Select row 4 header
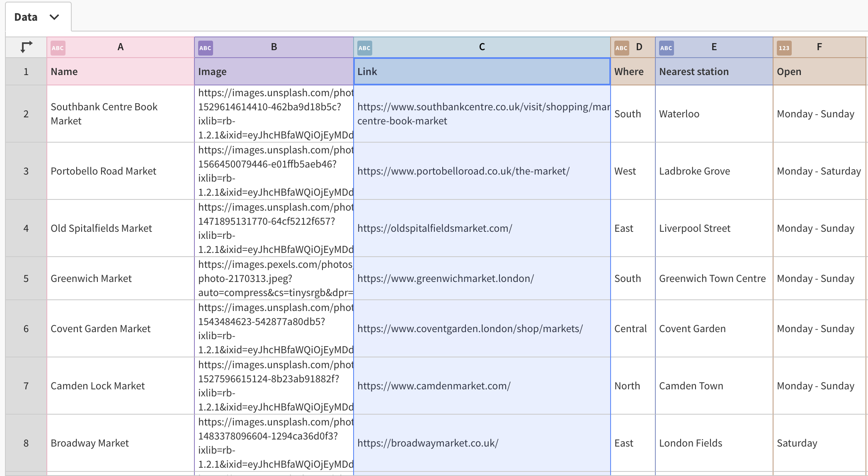The image size is (868, 476). (x=26, y=228)
